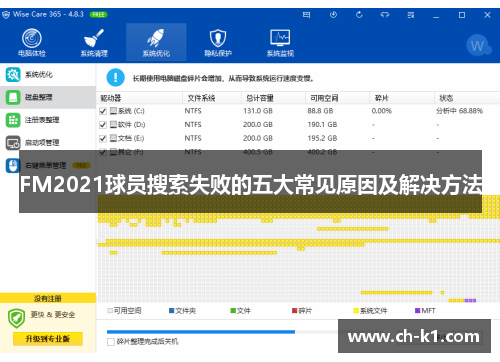Image resolution: width=500 pixels, height=362 pixels.
Task: Click the 88.8 GB free space cell
Action: [320, 111]
